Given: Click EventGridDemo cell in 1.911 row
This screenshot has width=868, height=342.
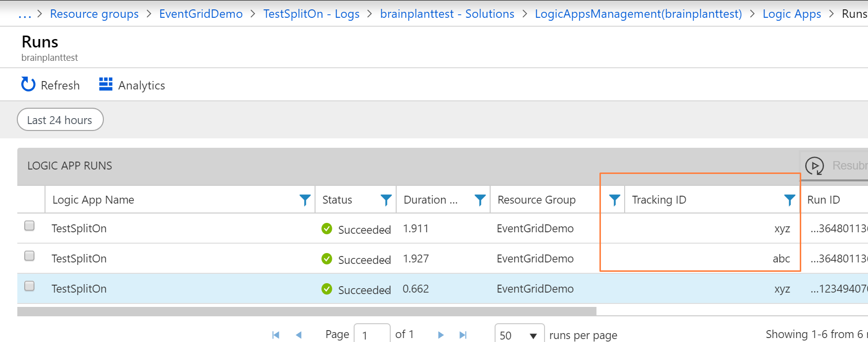Looking at the screenshot, I should [x=535, y=228].
